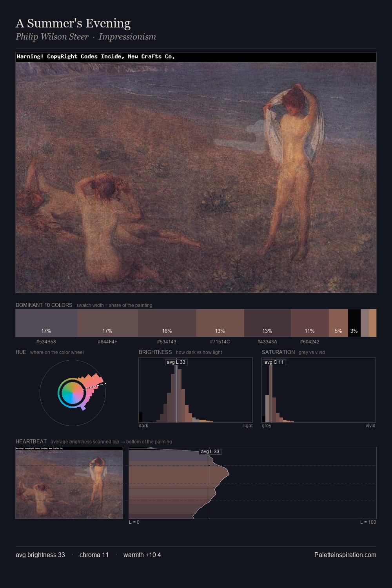
Task: Click the 'L = 0' axis label
Action: click(x=134, y=522)
